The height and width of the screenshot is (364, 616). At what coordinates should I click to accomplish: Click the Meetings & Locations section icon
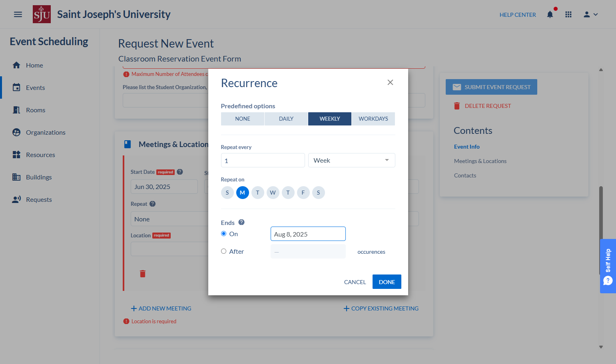(128, 144)
